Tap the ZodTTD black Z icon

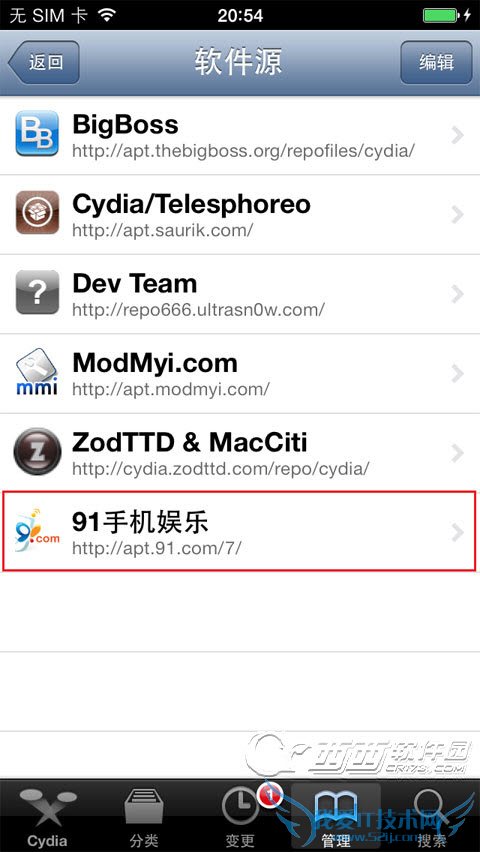[37, 451]
